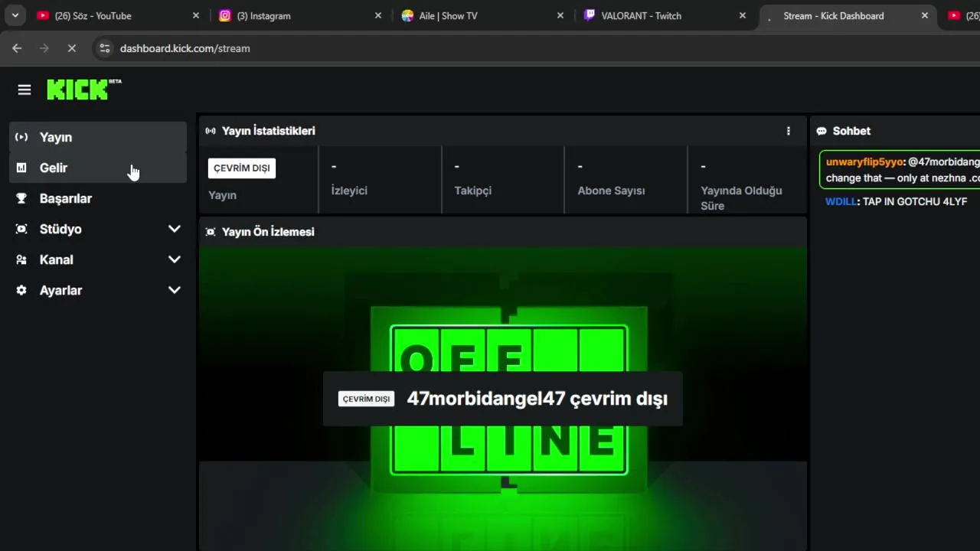The height and width of the screenshot is (551, 980).
Task: Click the Abone Sayısı statistic label
Action: [611, 191]
